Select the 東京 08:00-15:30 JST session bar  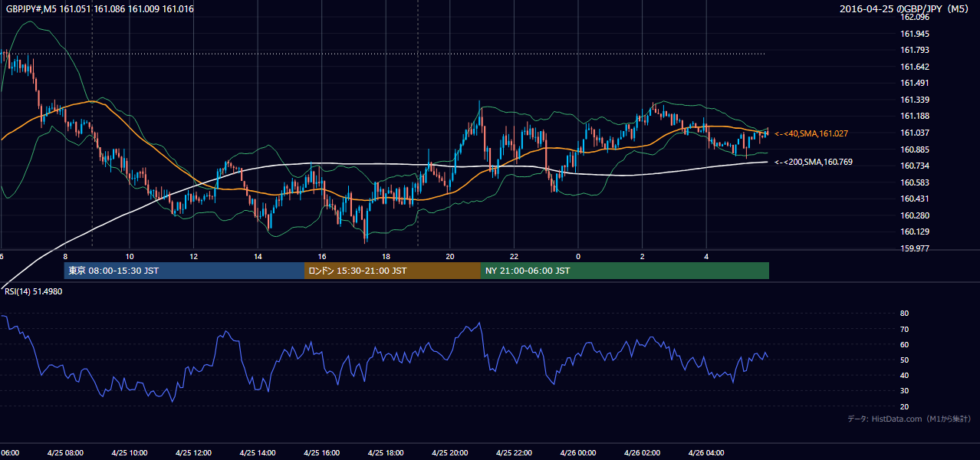tap(184, 271)
